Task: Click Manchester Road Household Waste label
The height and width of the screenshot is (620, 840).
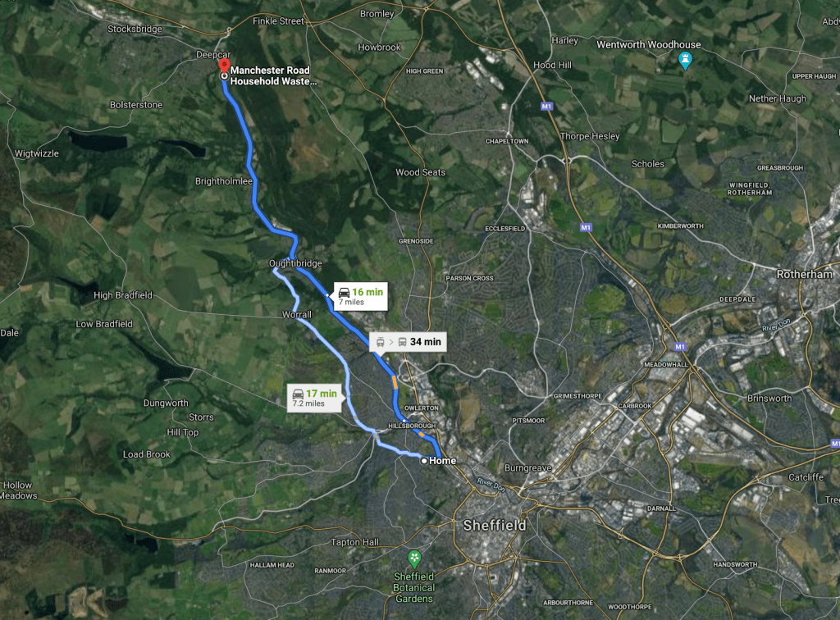Action: pyautogui.click(x=273, y=75)
